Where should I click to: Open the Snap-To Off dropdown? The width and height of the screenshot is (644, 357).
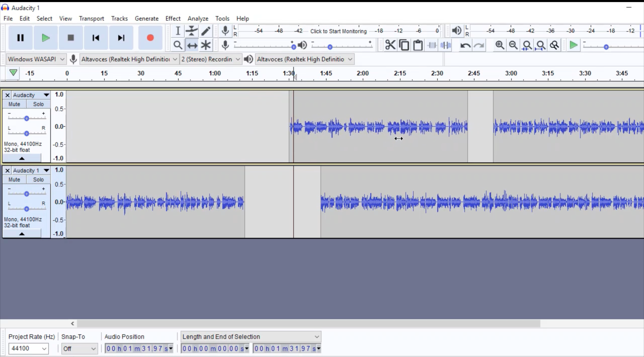tap(79, 348)
